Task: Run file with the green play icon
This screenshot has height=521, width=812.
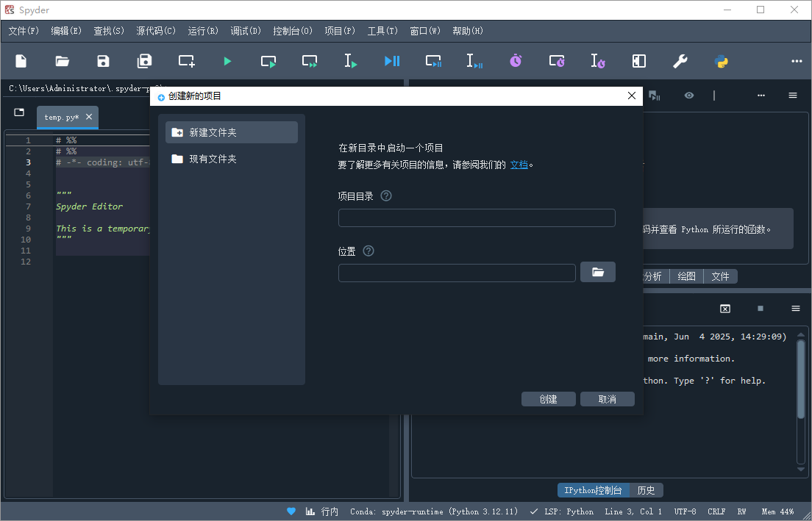Action: coord(227,61)
